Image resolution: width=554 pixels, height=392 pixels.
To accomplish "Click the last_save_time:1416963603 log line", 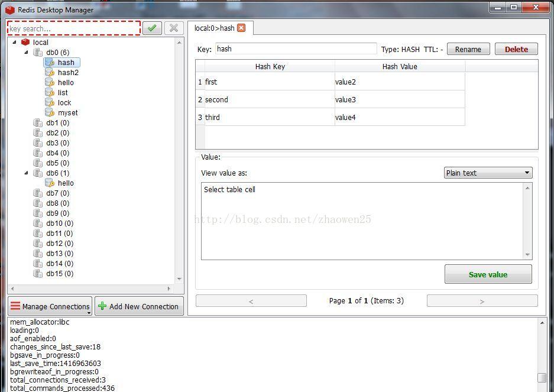I will point(56,364).
